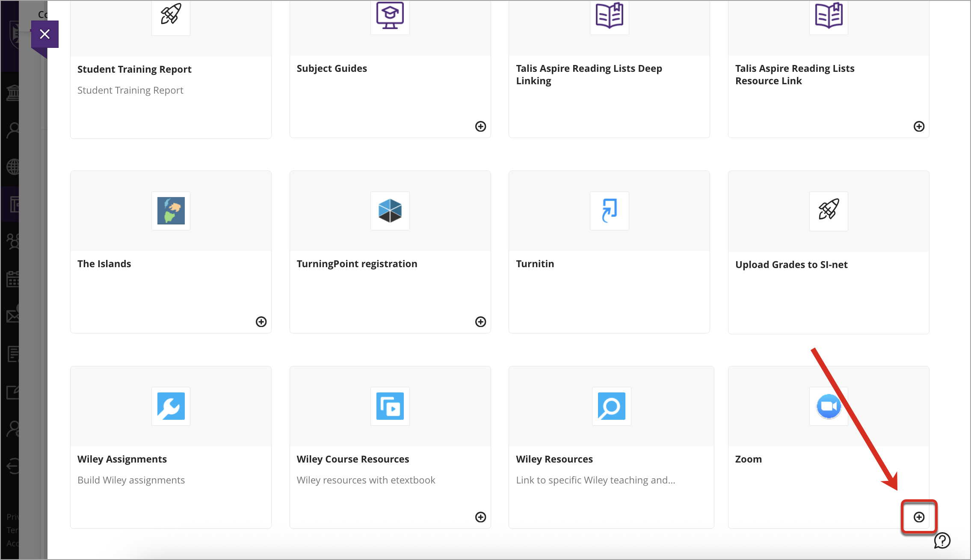Image resolution: width=971 pixels, height=560 pixels.
Task: Click the Zoom title
Action: (749, 459)
